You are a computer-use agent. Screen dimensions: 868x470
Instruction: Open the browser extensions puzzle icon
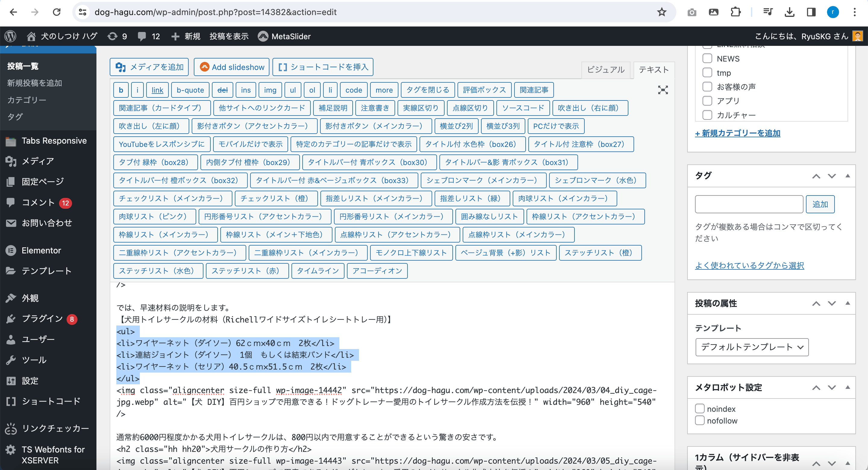tap(735, 12)
